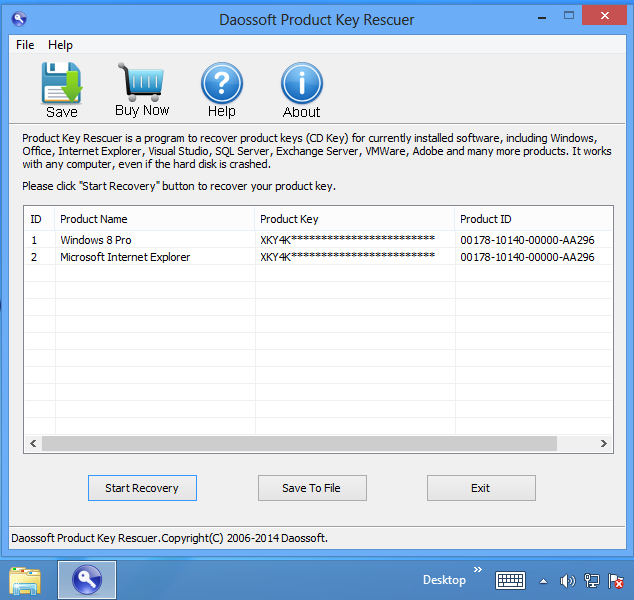The width and height of the screenshot is (634, 600).
Task: Click the volume speaker tray icon
Action: click(567, 581)
